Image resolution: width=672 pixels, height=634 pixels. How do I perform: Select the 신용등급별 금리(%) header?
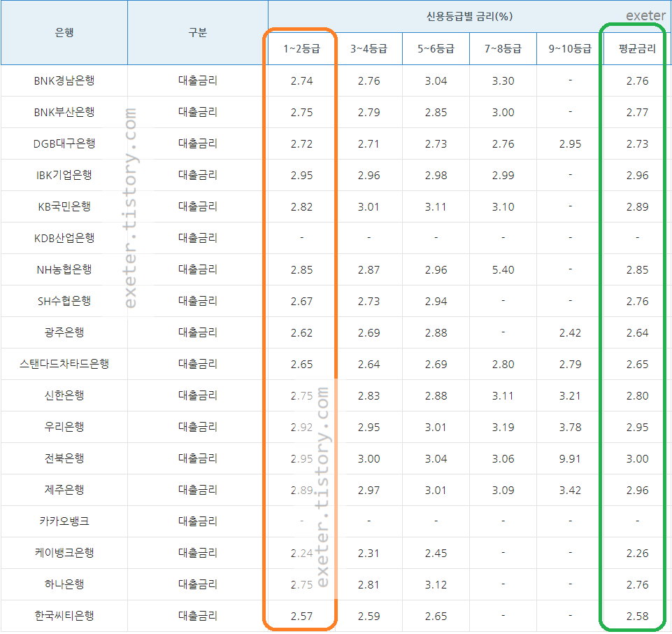click(x=469, y=16)
